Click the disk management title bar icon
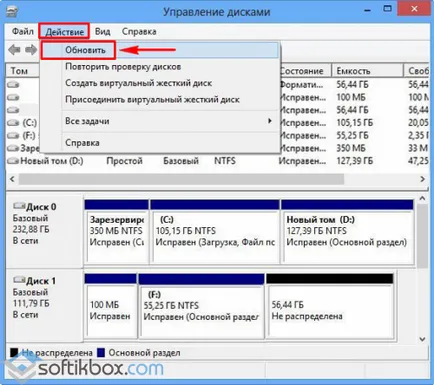This screenshot has width=434, height=385. pyautogui.click(x=12, y=12)
